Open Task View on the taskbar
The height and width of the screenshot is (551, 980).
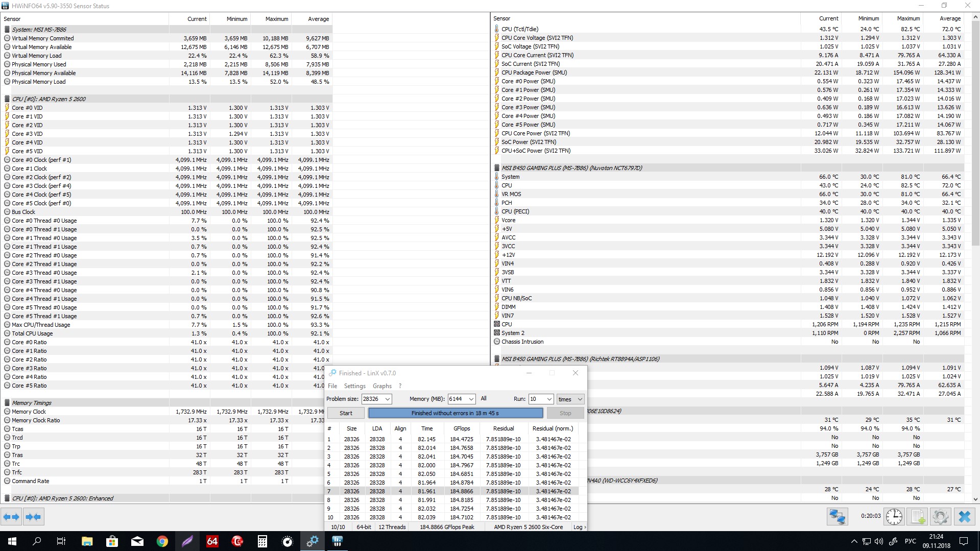pos(61,541)
